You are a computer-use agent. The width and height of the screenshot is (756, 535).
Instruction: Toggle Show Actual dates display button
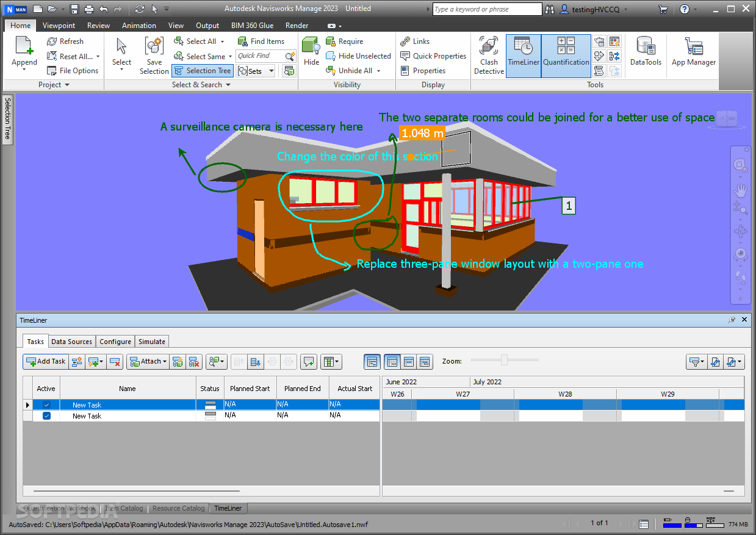(408, 362)
